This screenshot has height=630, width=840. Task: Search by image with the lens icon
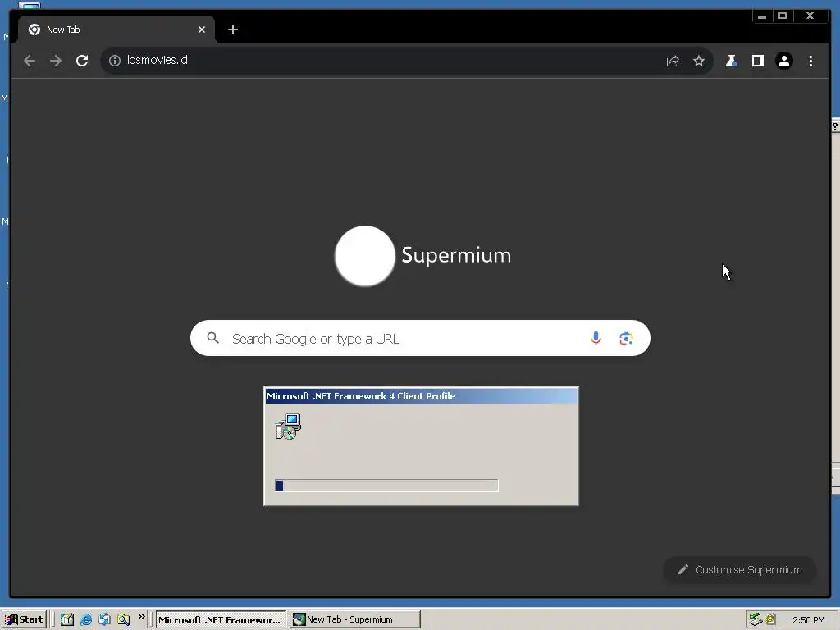point(626,339)
